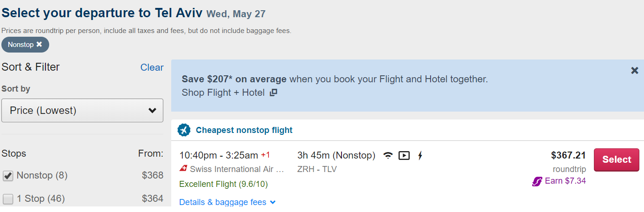The image size is (644, 212).
Task: Click the purple rewards Earn icon
Action: tap(537, 181)
